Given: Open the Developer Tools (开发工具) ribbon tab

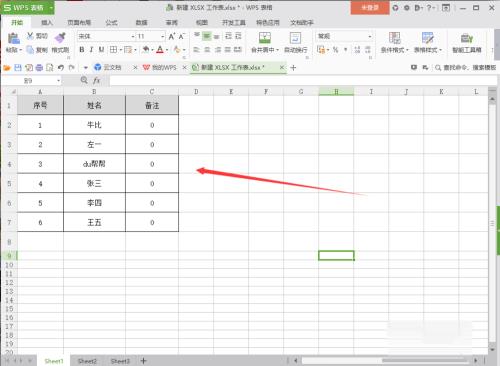Looking at the screenshot, I should point(234,22).
